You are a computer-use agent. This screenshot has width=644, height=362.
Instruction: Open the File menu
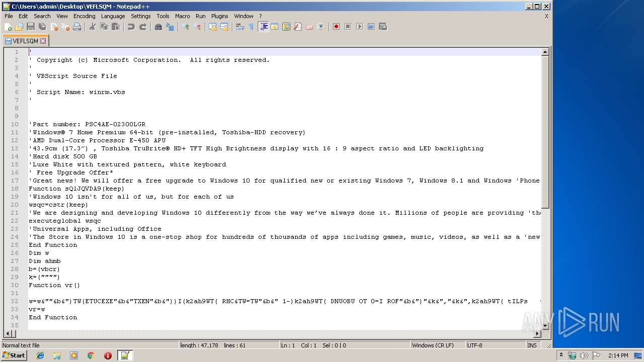(x=9, y=16)
